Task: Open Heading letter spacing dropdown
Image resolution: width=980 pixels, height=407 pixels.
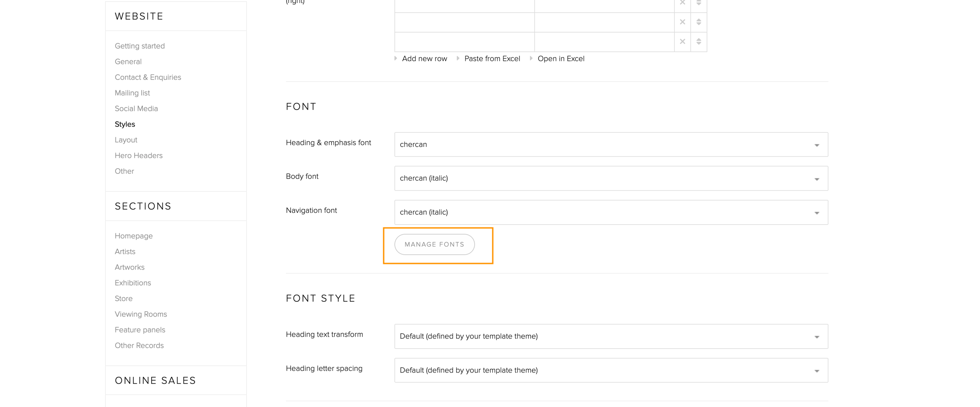Action: point(611,370)
